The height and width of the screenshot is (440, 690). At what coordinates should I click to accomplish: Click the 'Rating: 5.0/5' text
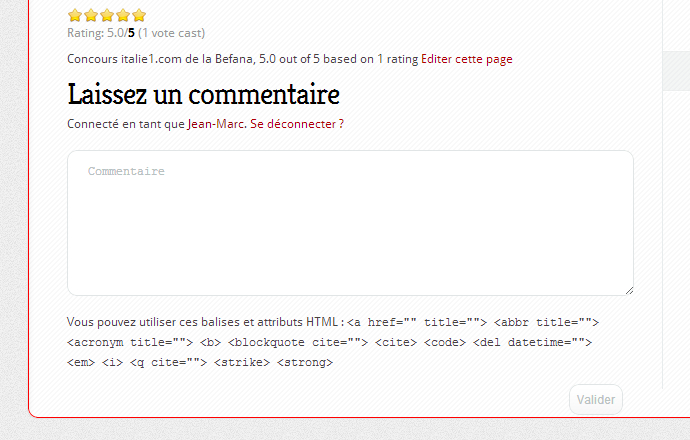click(100, 32)
